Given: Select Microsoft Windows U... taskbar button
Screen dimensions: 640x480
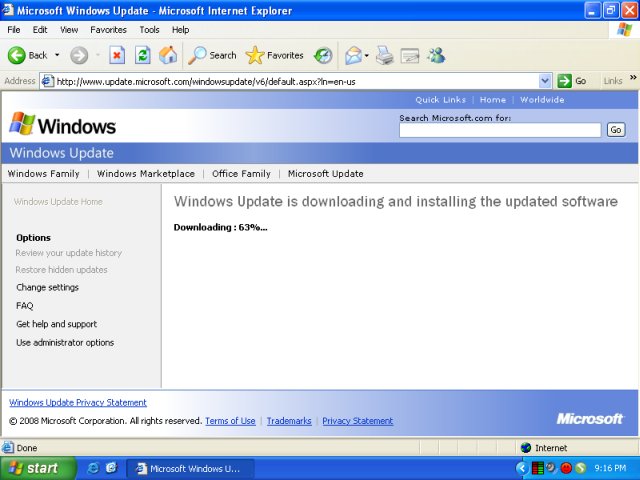Looking at the screenshot, I should coord(190,468).
